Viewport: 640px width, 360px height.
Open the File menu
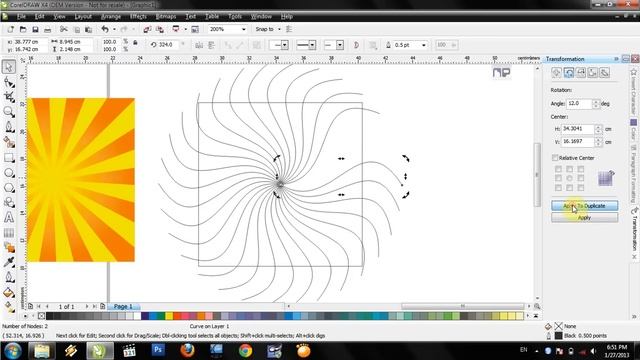tap(21, 17)
